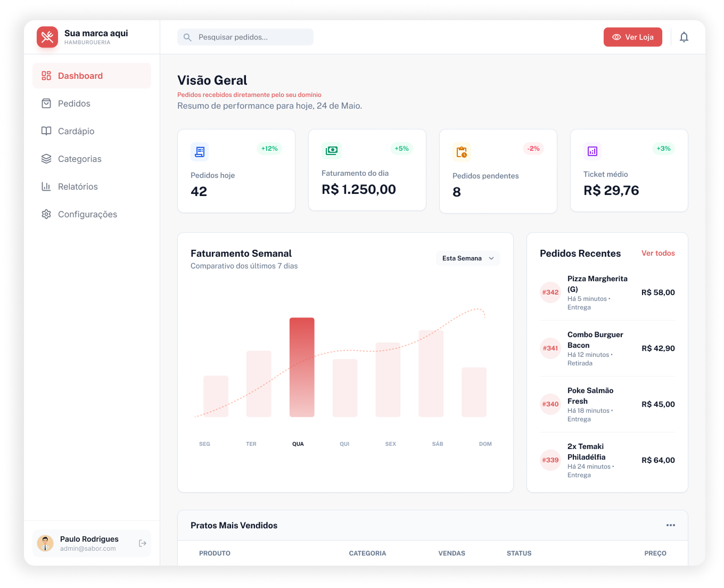
Task: Click the Faturamento do dia money icon
Action: click(x=331, y=151)
